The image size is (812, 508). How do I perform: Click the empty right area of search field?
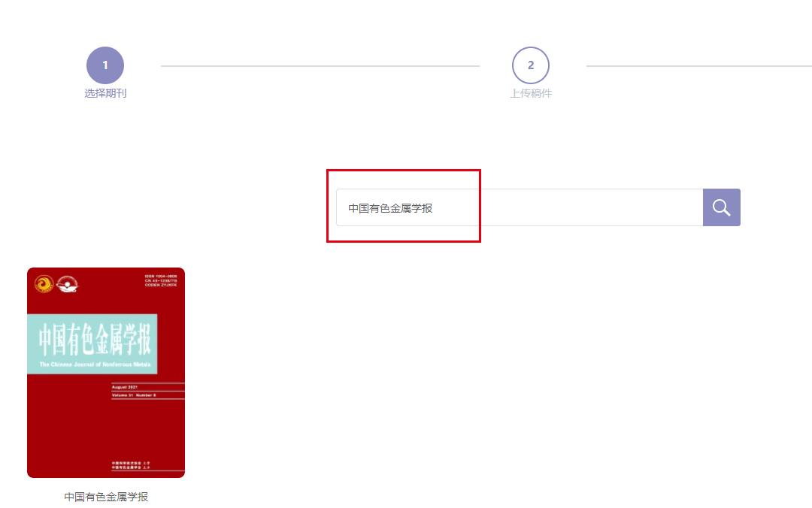click(x=590, y=207)
